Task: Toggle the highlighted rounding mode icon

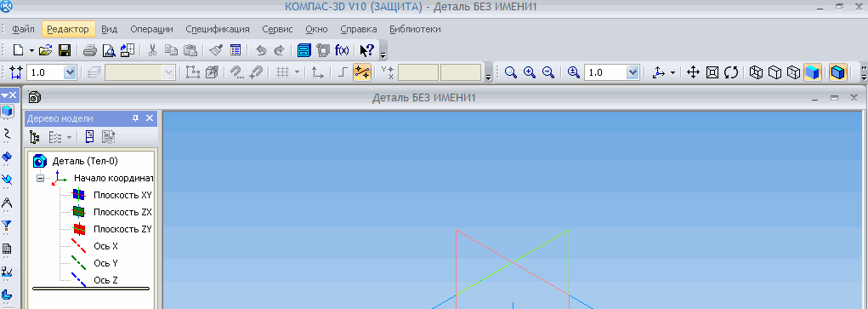Action: click(362, 72)
